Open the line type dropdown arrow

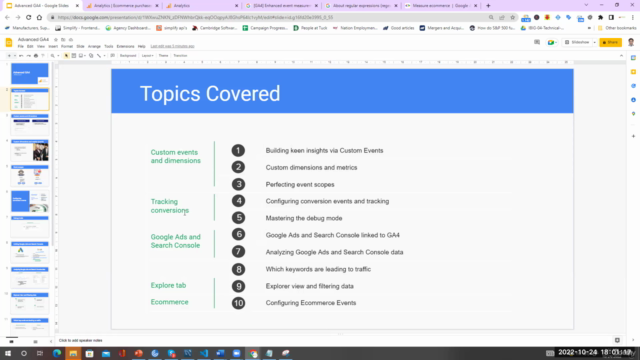(x=104, y=56)
